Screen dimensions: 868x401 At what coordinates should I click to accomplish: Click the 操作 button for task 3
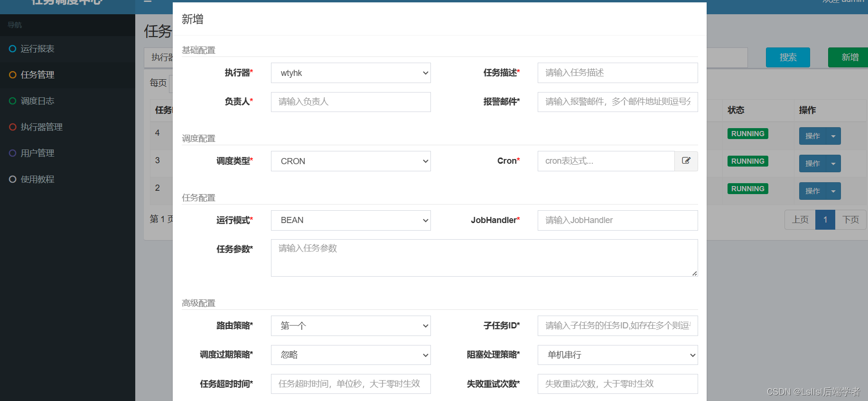click(x=812, y=164)
